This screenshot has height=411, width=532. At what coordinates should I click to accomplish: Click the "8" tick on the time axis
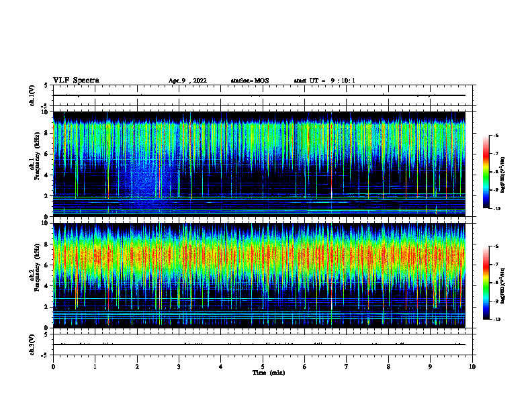tap(388, 367)
